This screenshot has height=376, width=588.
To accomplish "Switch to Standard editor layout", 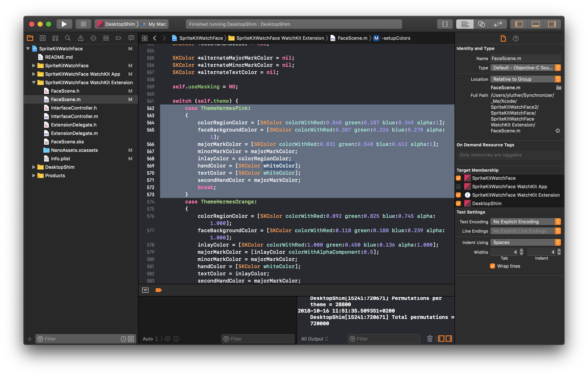I will [x=464, y=24].
